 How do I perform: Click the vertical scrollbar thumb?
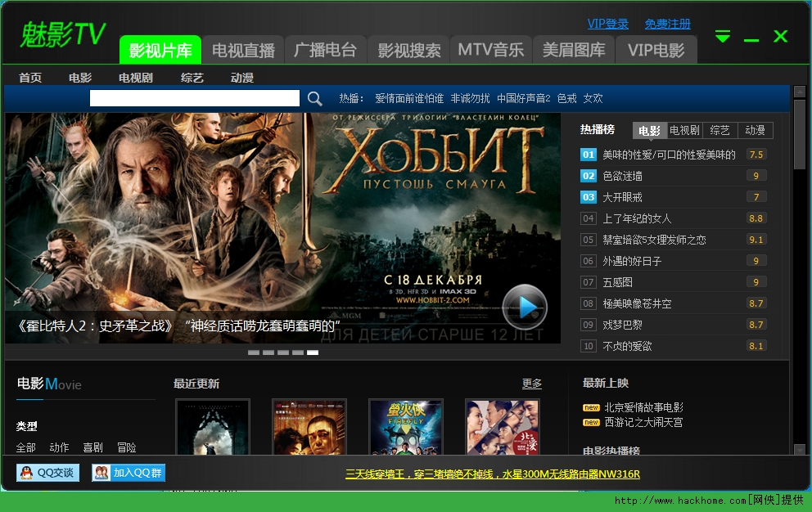(x=800, y=135)
